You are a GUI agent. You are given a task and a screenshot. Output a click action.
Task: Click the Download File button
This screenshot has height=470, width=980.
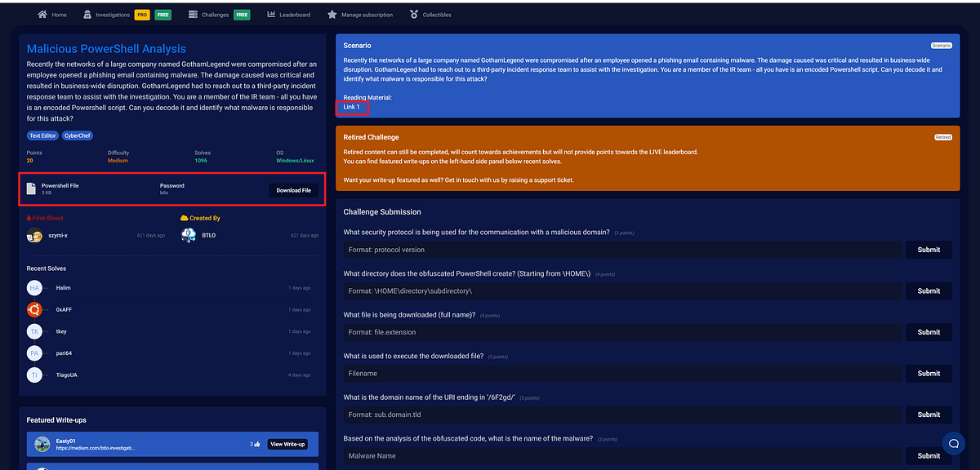(293, 190)
